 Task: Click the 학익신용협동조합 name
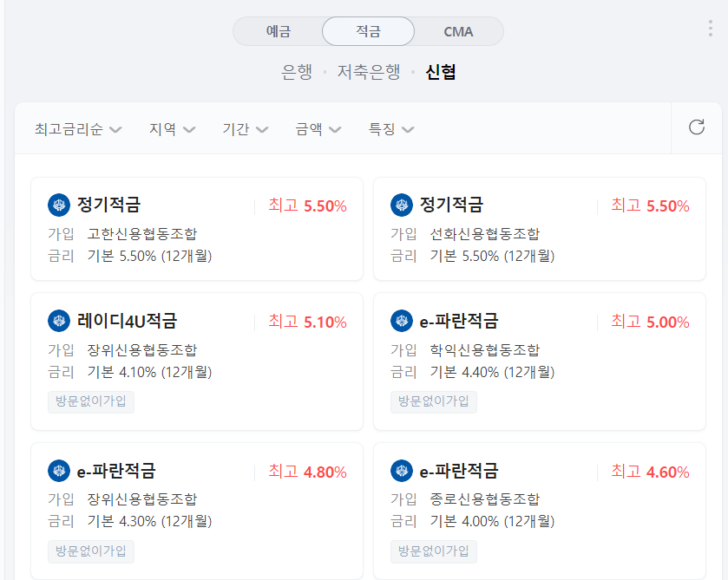point(485,349)
